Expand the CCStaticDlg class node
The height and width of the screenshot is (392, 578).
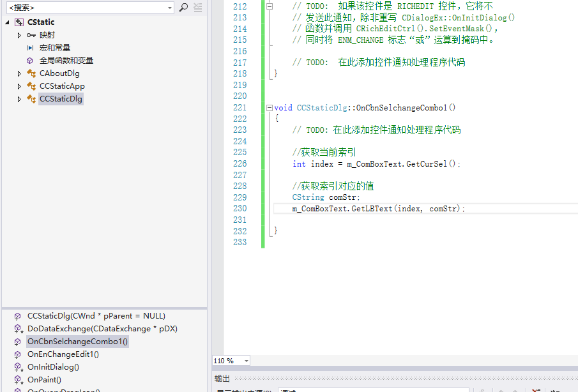[x=19, y=99]
